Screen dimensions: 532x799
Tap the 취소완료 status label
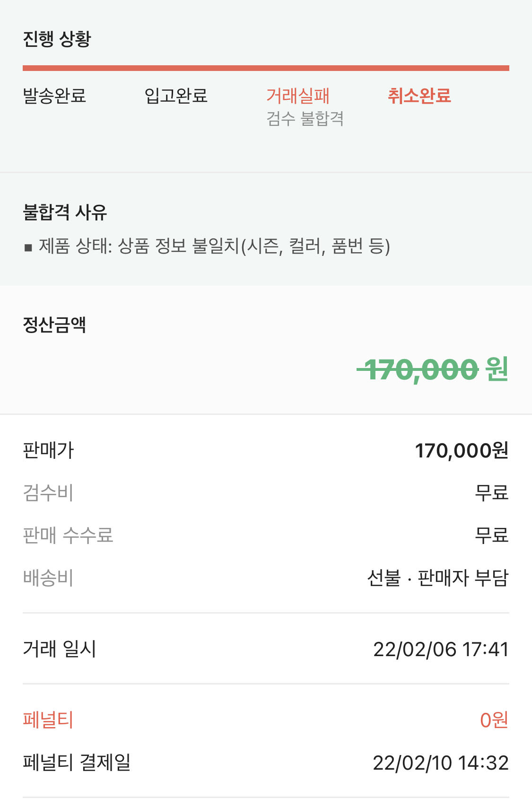[x=419, y=96]
